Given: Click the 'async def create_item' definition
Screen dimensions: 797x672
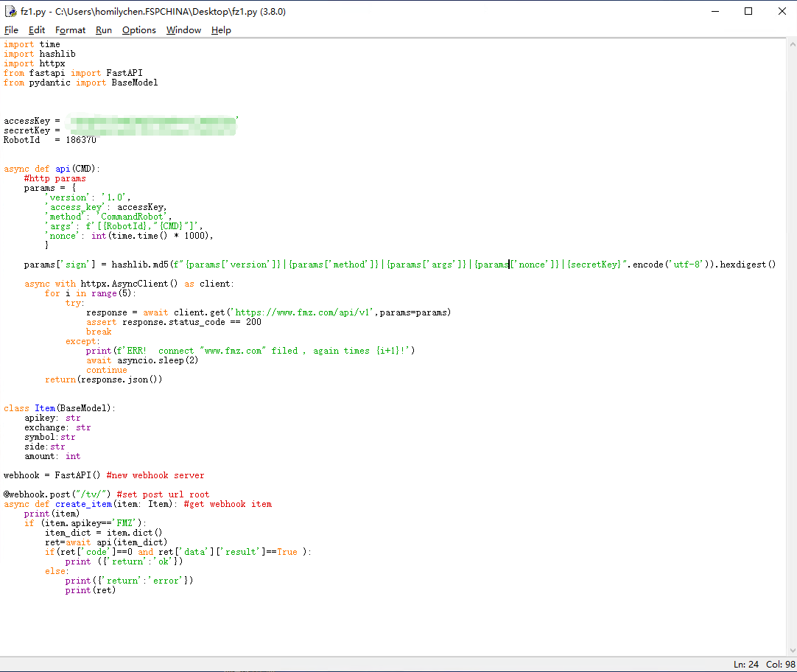Looking at the screenshot, I should pyautogui.click(x=91, y=505).
